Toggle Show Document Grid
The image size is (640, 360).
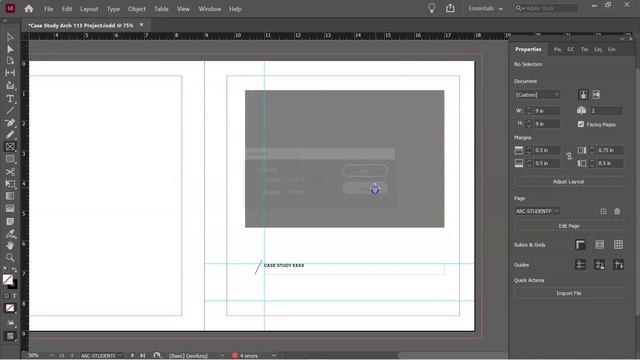pyautogui.click(x=618, y=244)
